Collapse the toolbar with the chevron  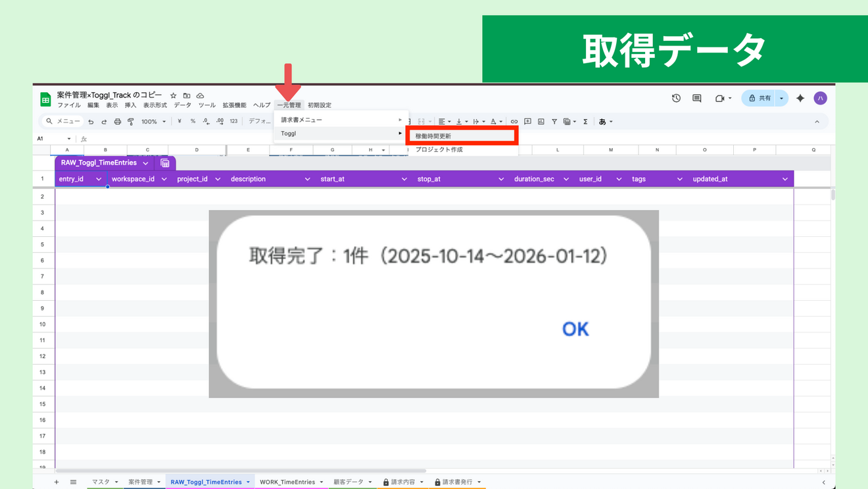click(x=817, y=122)
